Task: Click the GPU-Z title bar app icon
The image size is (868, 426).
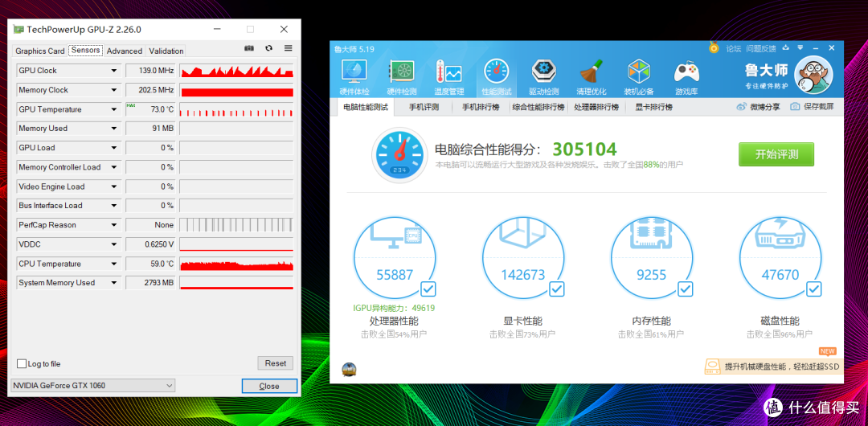Action: click(18, 29)
